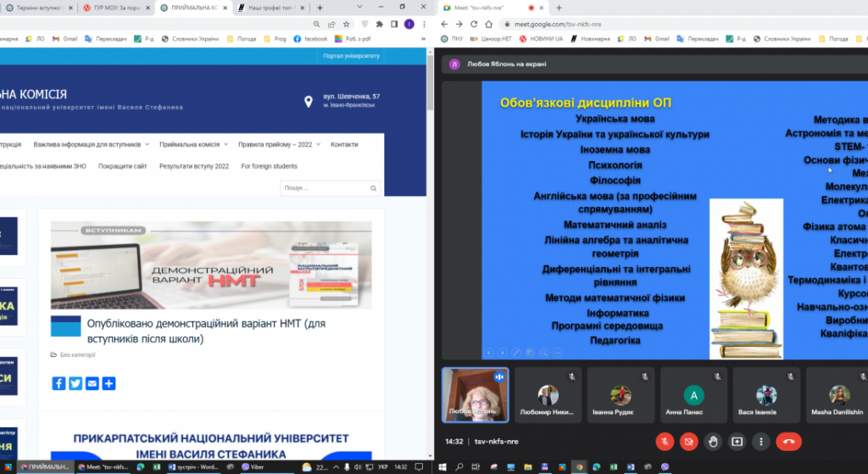Open Meet more options menu

click(x=762, y=441)
